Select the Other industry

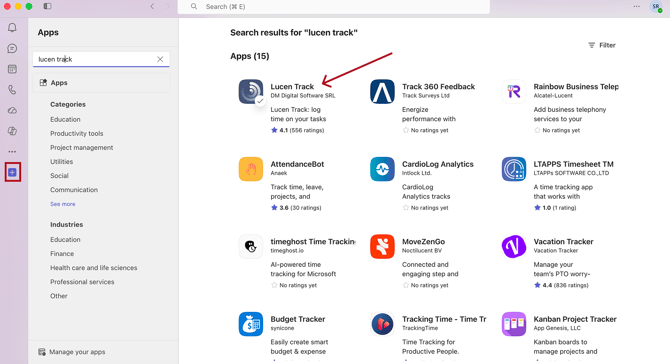coord(59,296)
